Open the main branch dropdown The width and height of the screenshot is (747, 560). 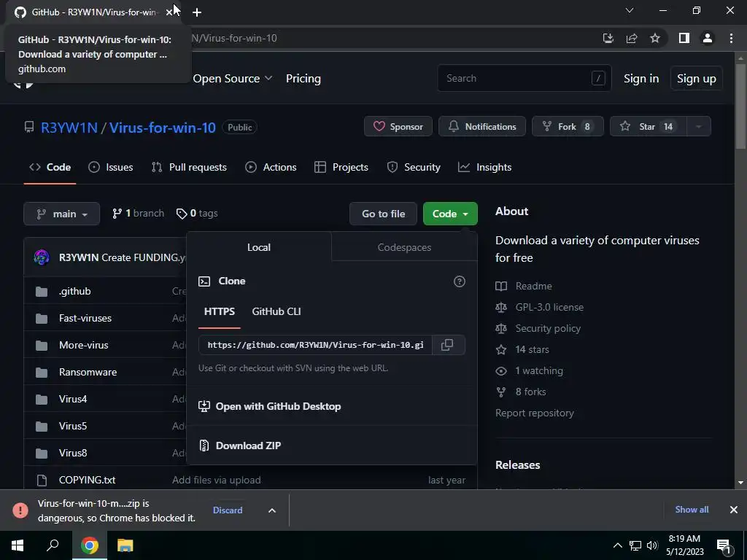tap(61, 214)
